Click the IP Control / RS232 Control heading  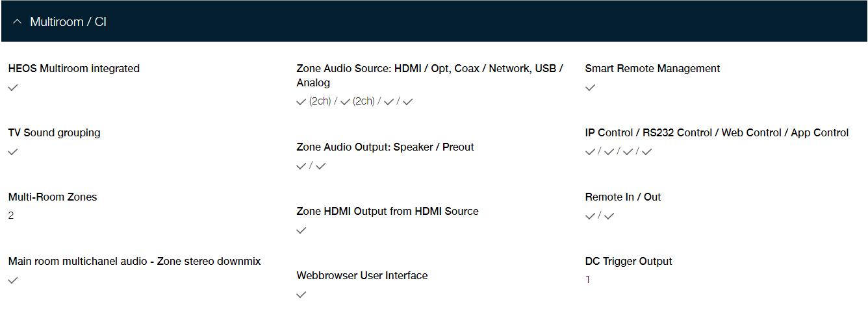[x=717, y=132]
